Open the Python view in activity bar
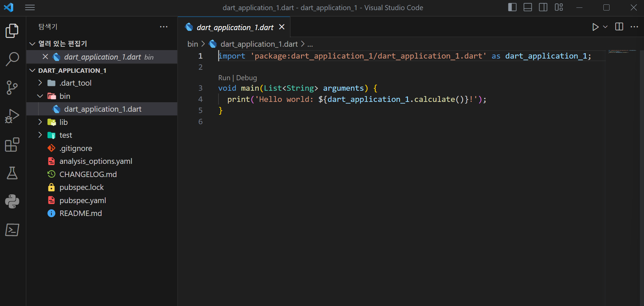This screenshot has height=306, width=644. [12, 201]
